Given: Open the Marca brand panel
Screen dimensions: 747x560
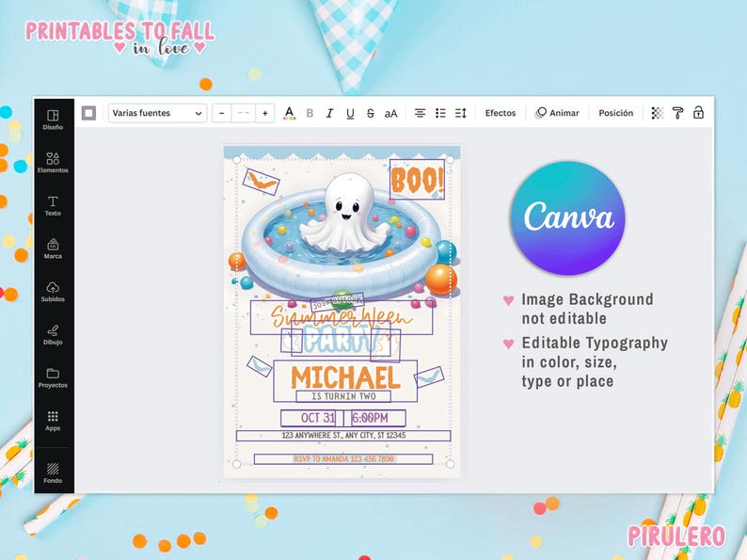Looking at the screenshot, I should tap(53, 248).
